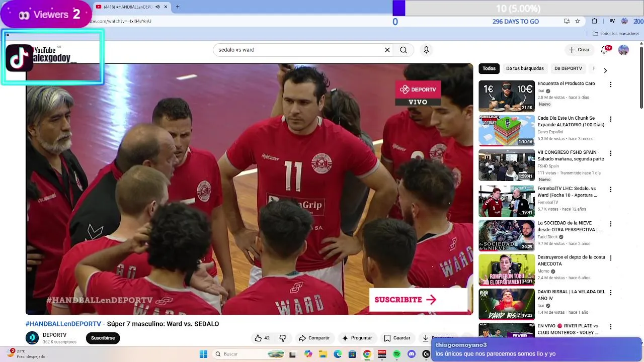Open options for 'VII CONGRESO FSHD SPAIN'
Image resolution: width=644 pixels, height=362 pixels.
click(611, 153)
